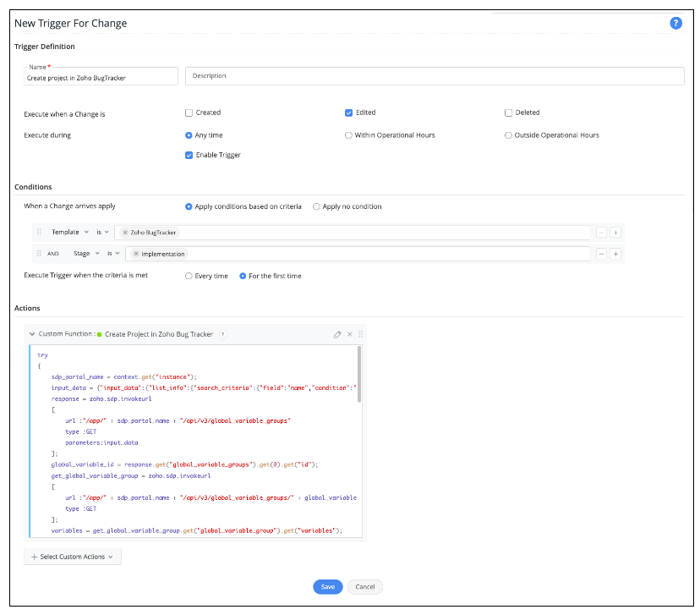Delete the Stage condition row

601,254
